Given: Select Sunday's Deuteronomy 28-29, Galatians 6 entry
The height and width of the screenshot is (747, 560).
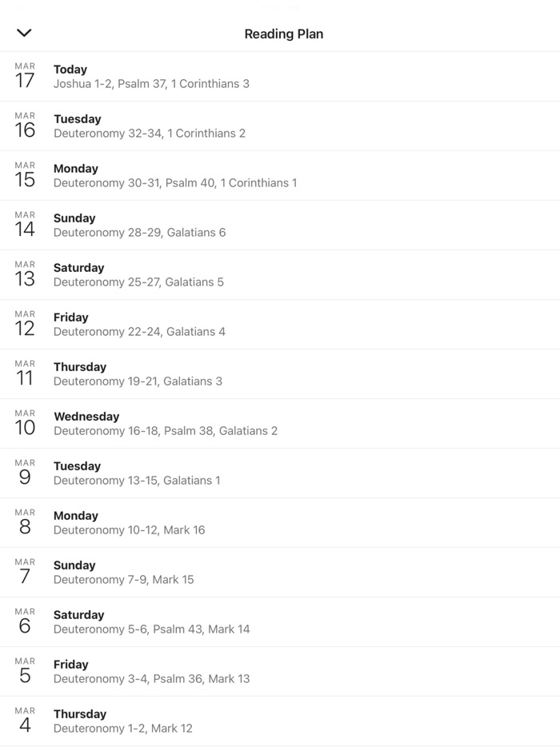Looking at the screenshot, I should pos(139,226).
